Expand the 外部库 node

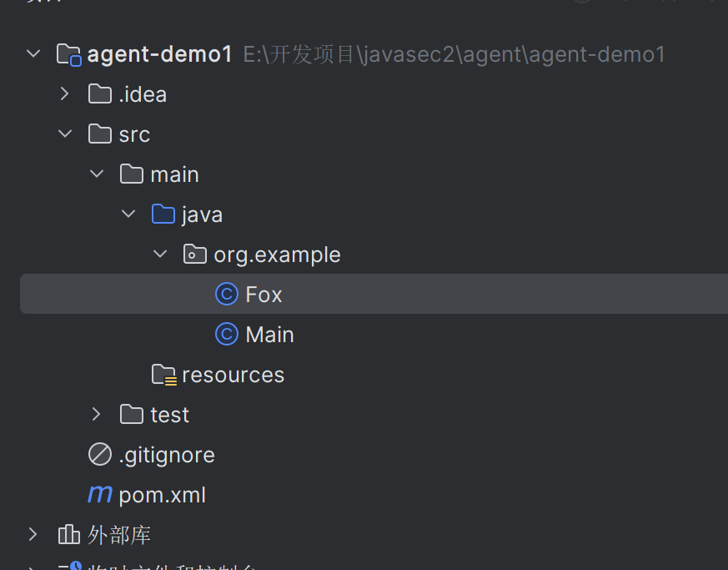[33, 535]
